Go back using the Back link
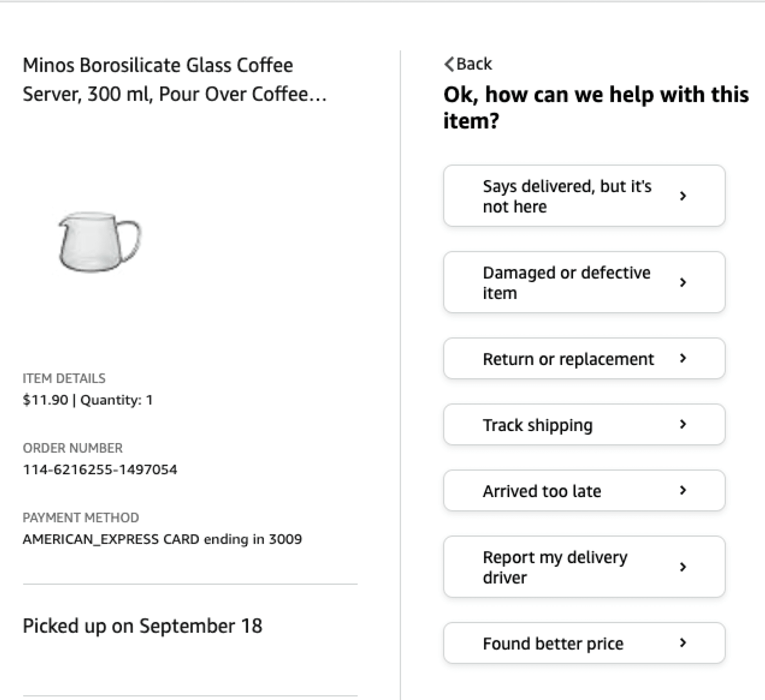The height and width of the screenshot is (700, 765). coord(468,64)
